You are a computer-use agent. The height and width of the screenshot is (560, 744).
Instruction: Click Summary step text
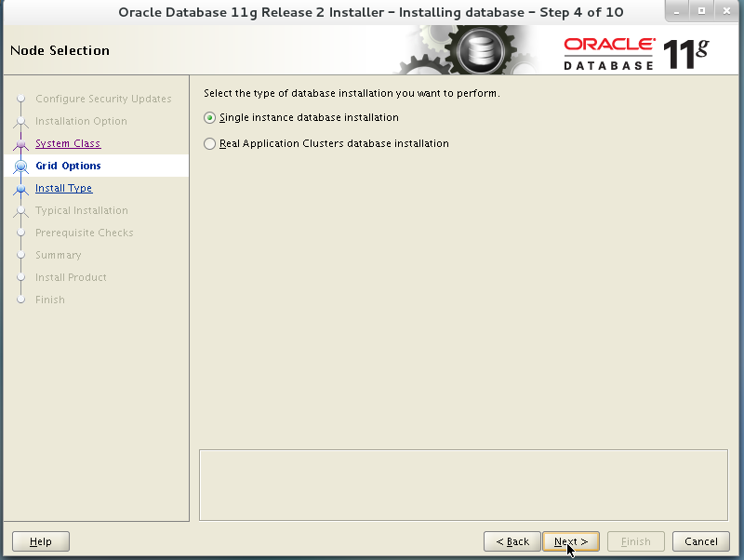59,255
